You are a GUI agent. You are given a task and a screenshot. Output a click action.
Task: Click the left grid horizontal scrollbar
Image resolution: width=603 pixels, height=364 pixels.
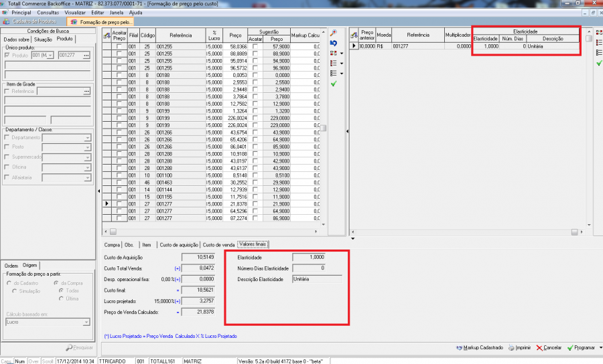pyautogui.click(x=214, y=232)
